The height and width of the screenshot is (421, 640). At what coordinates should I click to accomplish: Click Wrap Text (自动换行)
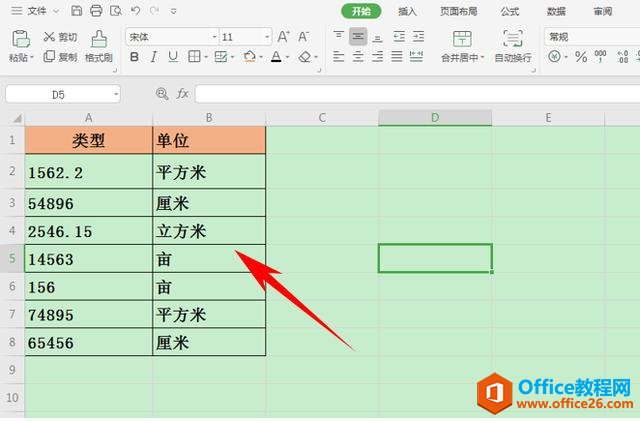513,46
